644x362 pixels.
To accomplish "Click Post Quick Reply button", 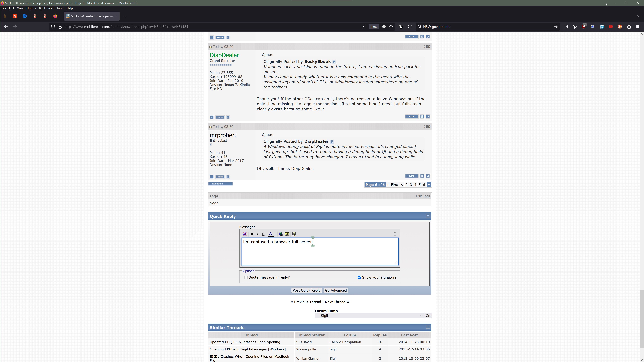I will click(x=307, y=290).
